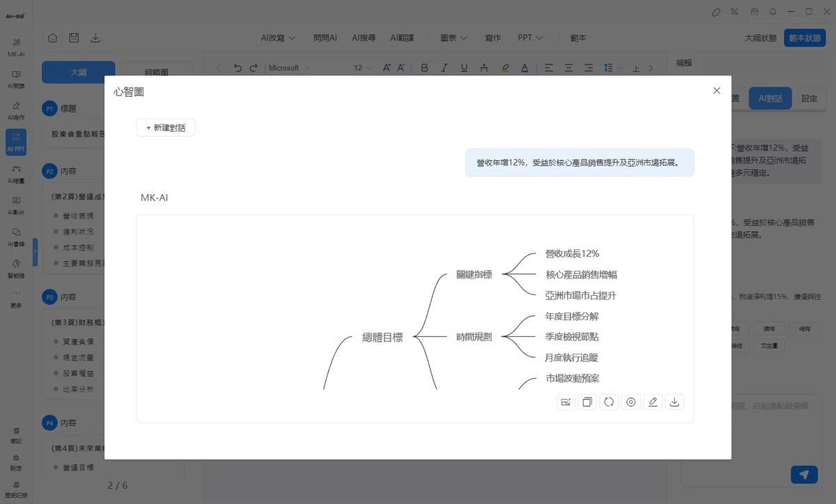Expand the 圖表 dropdown
The height and width of the screenshot is (504, 836).
click(454, 38)
